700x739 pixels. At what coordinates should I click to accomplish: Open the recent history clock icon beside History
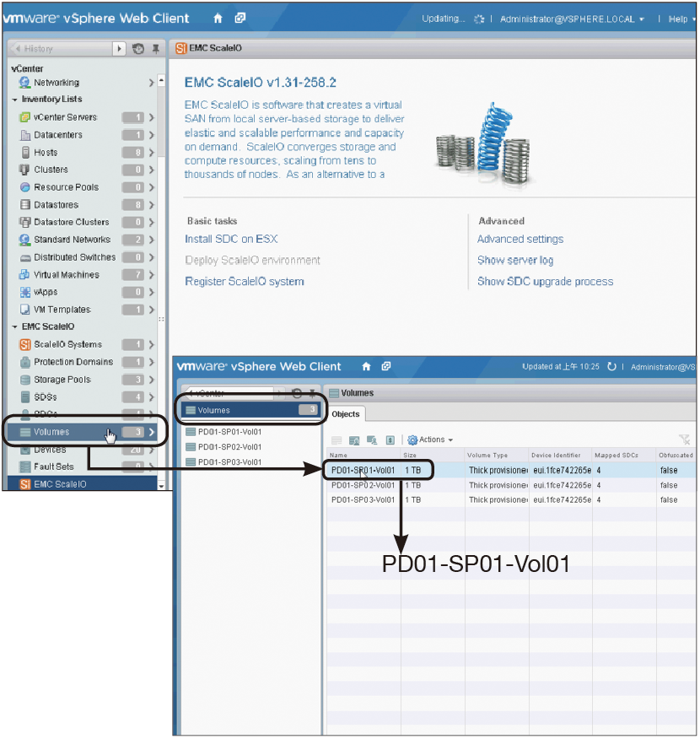tap(138, 49)
